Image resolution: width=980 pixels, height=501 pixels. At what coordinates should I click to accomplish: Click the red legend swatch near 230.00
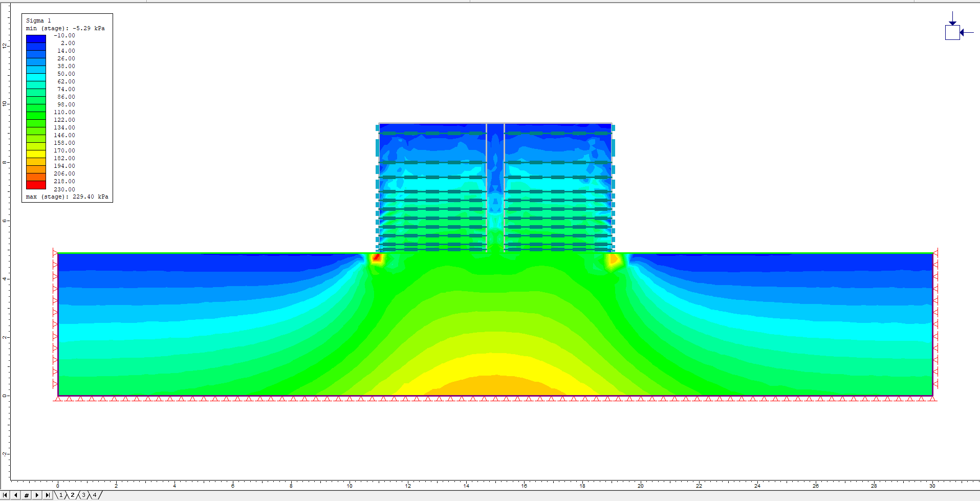tap(36, 185)
